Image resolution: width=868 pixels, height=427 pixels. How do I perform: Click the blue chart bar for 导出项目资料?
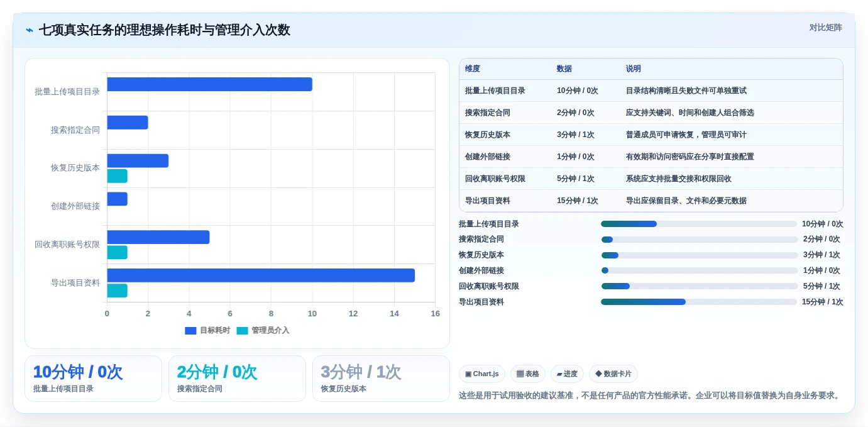click(x=261, y=275)
